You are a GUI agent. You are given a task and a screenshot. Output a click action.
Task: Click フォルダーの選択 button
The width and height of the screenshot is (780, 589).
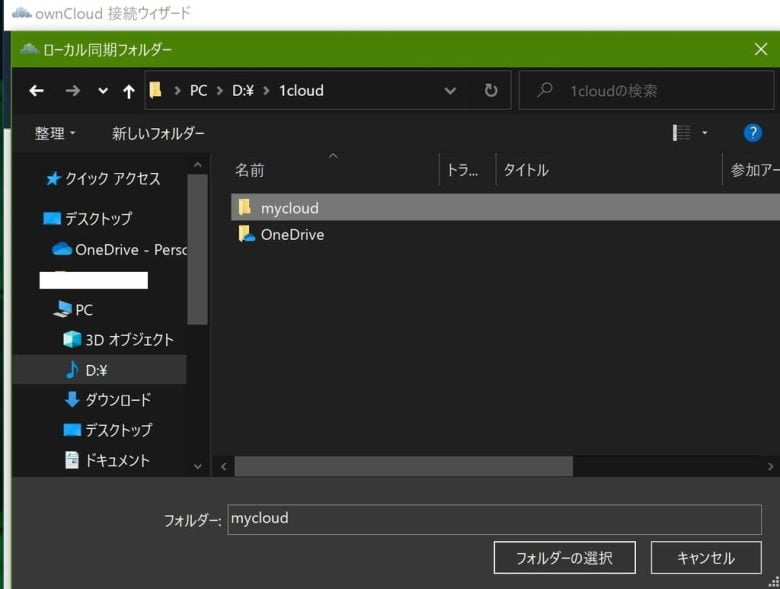click(x=565, y=558)
